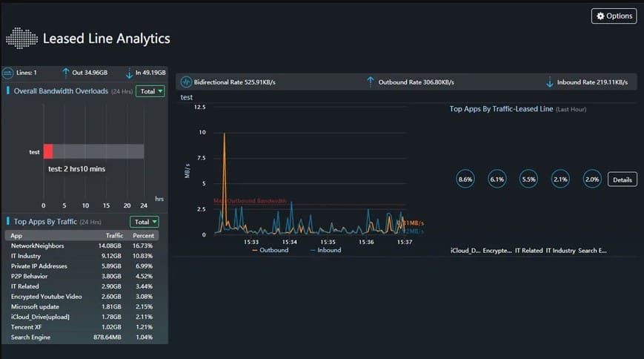Click the Bidirectional Rate icon
The image size is (644, 359).
tap(186, 82)
